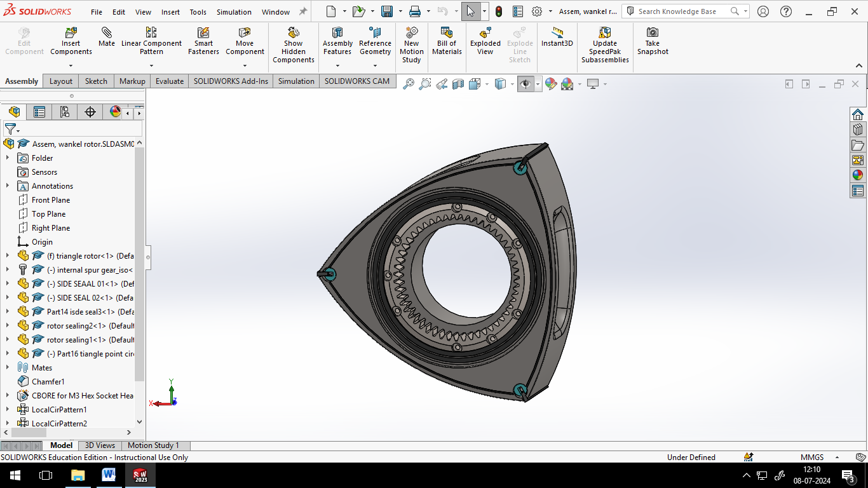Open SolidWorks Resources home icon
The width and height of the screenshot is (868, 488).
tap(858, 114)
